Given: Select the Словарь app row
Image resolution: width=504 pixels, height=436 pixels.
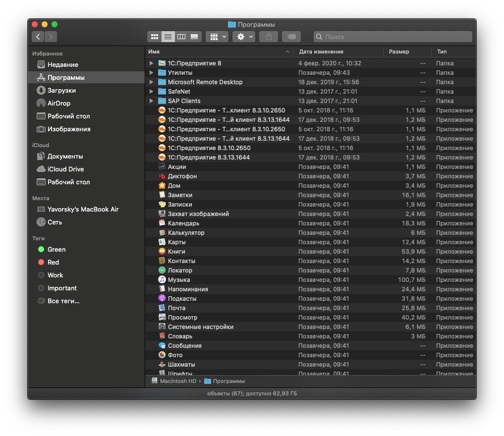Looking at the screenshot, I should click(x=311, y=336).
